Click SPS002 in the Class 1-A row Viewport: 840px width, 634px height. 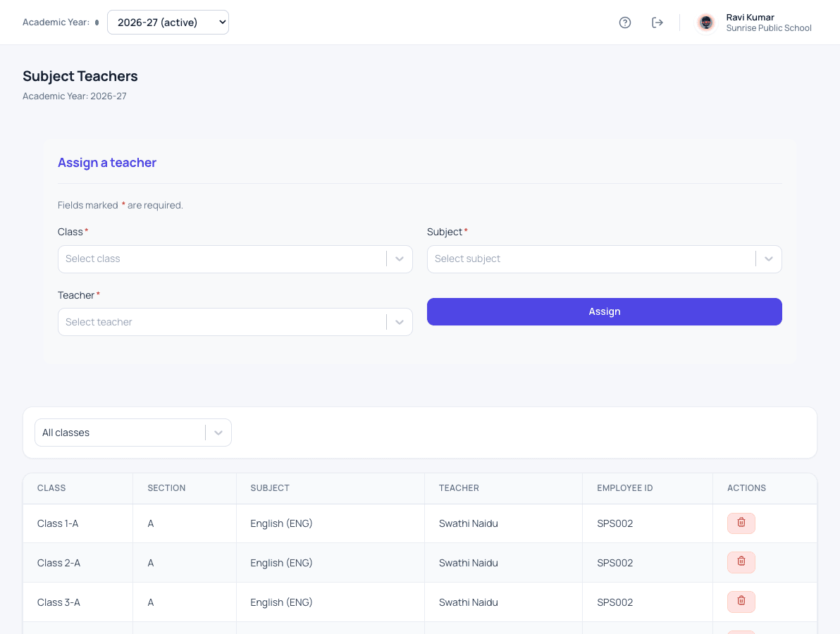point(615,523)
